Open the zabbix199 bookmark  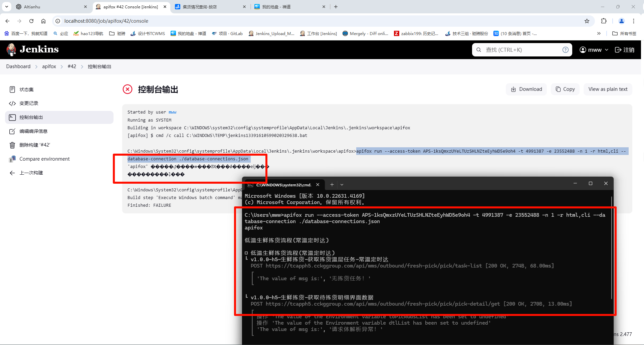click(416, 33)
